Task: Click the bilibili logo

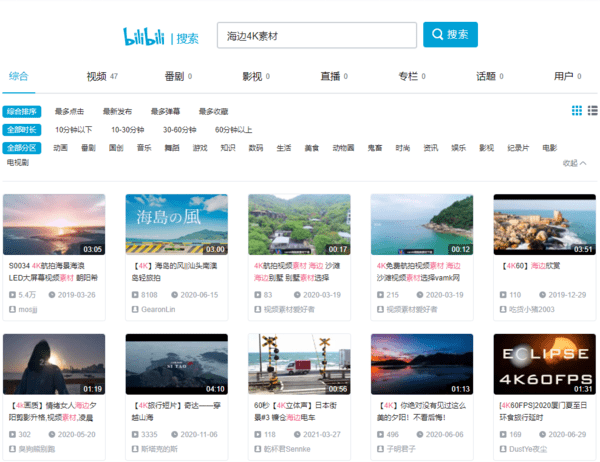Action: [x=146, y=36]
